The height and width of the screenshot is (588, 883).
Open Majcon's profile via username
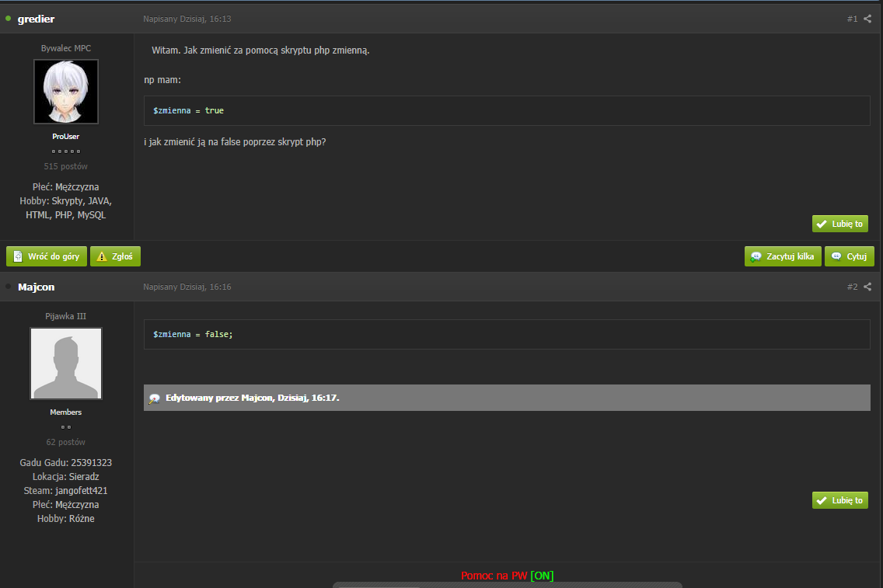[x=36, y=287]
